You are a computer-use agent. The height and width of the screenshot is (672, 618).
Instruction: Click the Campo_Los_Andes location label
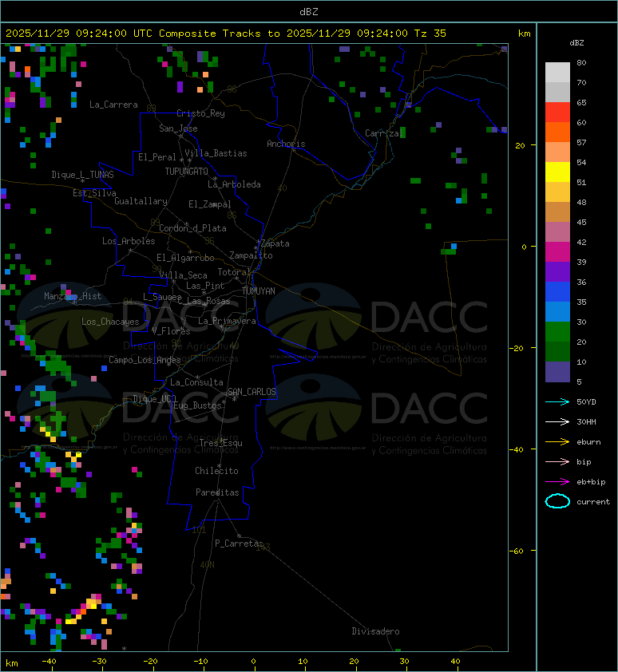(145, 360)
